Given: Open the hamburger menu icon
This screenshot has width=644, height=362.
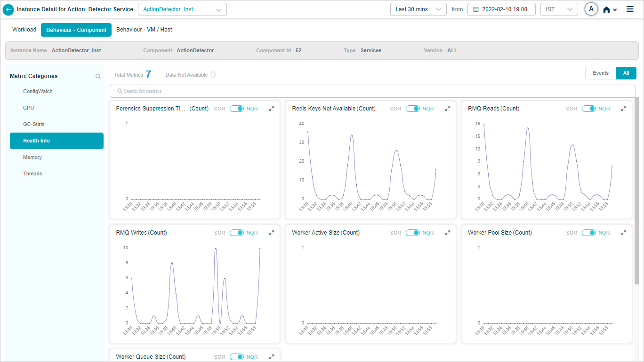Looking at the screenshot, I should click(x=630, y=9).
